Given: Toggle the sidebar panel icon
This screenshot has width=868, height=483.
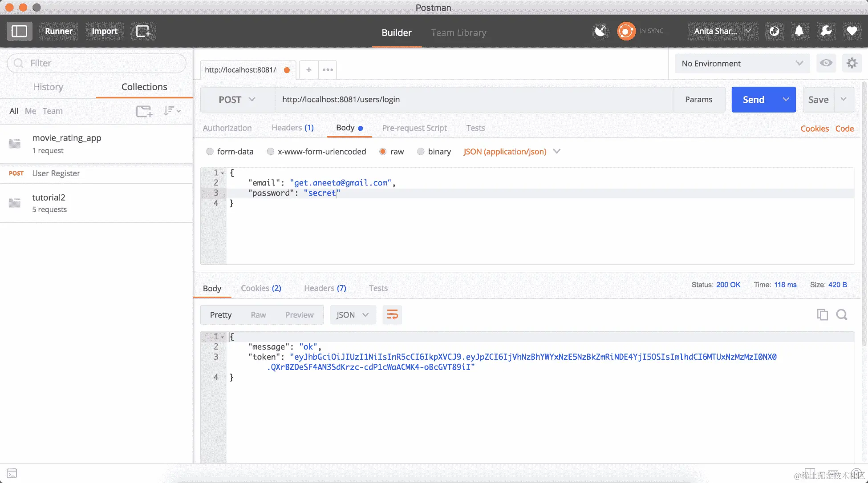Looking at the screenshot, I should click(x=19, y=31).
